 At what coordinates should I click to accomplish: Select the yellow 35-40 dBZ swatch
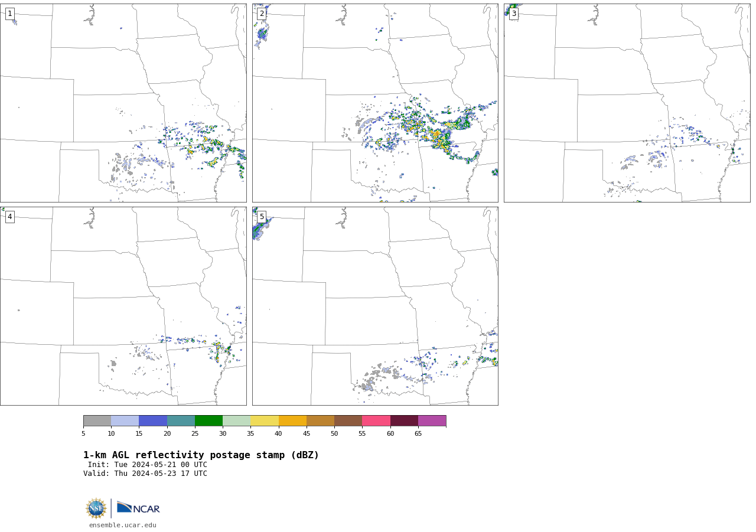click(x=265, y=420)
